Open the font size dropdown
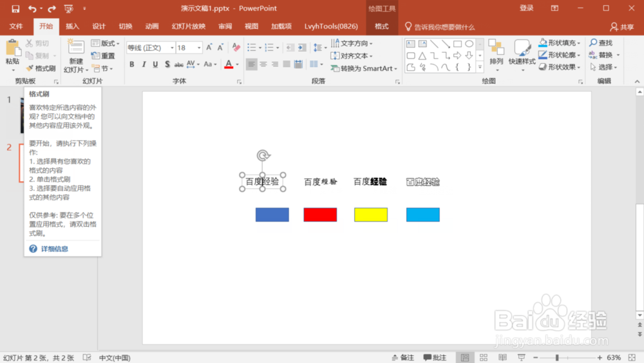This screenshot has height=363, width=644. click(199, 48)
